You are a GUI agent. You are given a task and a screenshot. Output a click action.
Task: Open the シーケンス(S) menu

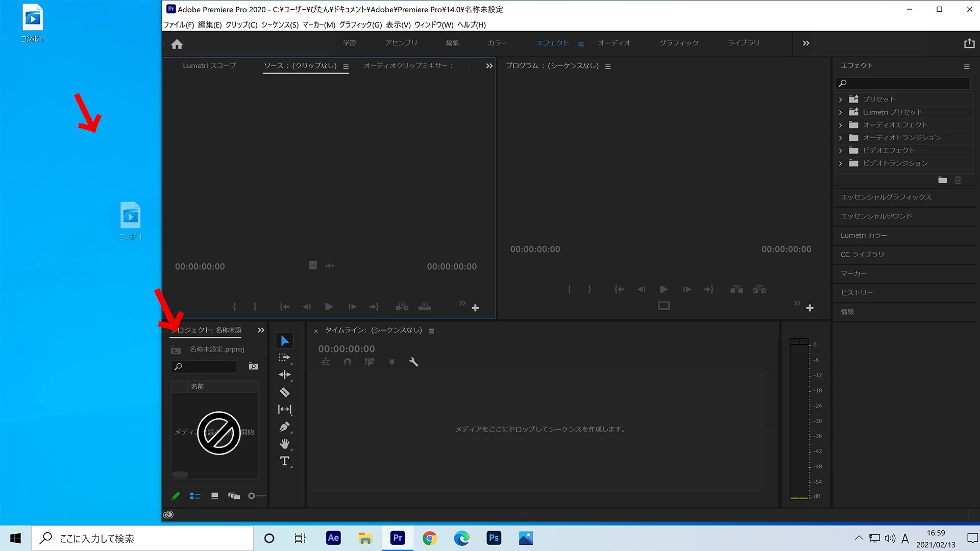[280, 24]
